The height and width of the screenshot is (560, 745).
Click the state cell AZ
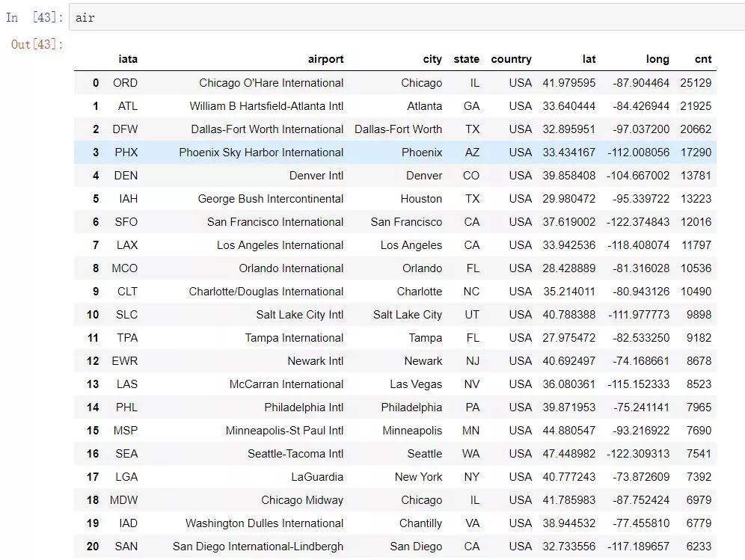pyautogui.click(x=472, y=153)
